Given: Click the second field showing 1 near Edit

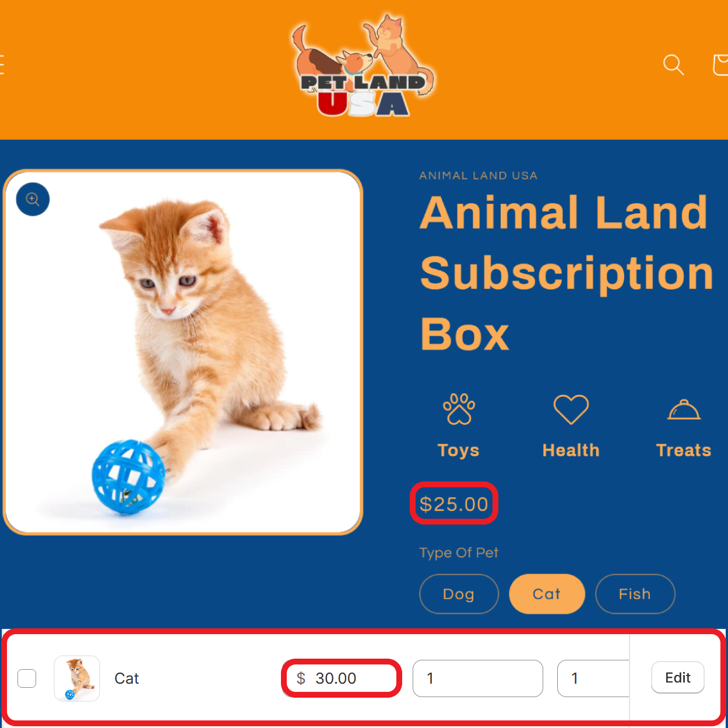Looking at the screenshot, I should (x=593, y=678).
